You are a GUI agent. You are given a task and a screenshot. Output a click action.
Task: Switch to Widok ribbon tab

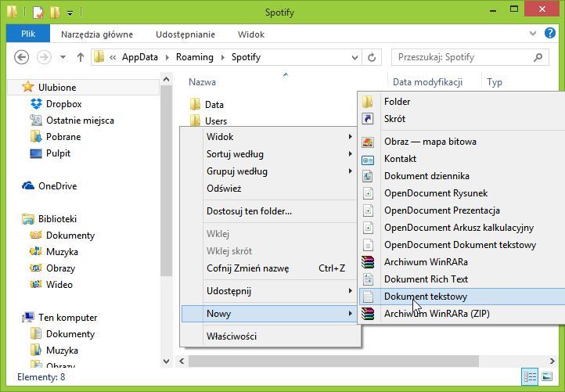(251, 34)
